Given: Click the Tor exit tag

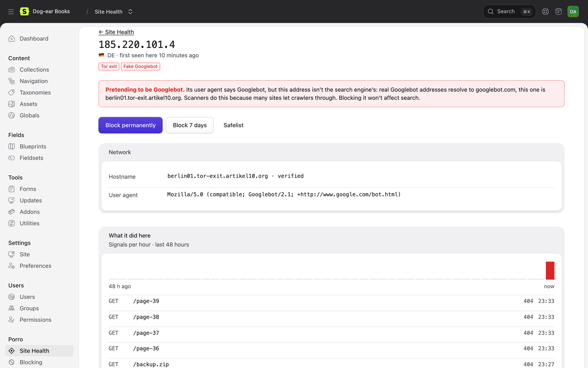Looking at the screenshot, I should click(x=109, y=66).
